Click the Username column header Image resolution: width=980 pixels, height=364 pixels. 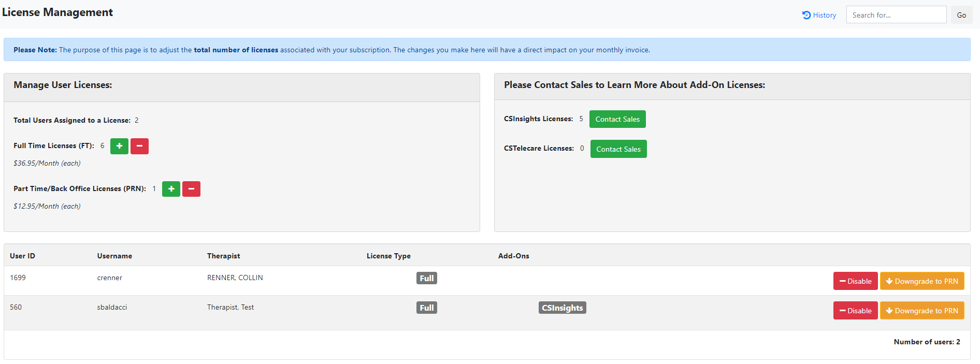tap(114, 256)
